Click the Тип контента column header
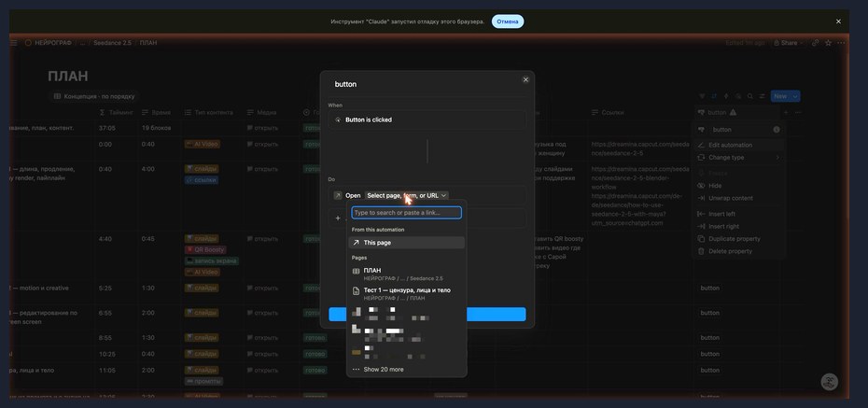868x408 pixels. point(211,112)
